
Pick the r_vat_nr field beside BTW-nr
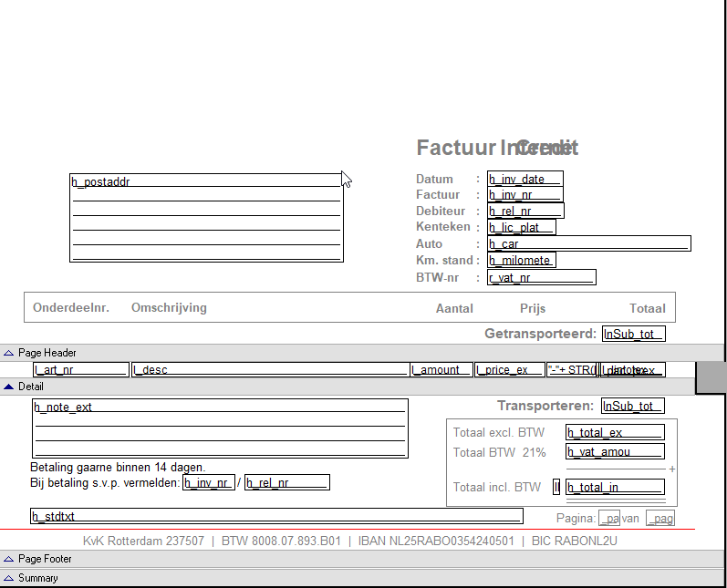click(541, 277)
